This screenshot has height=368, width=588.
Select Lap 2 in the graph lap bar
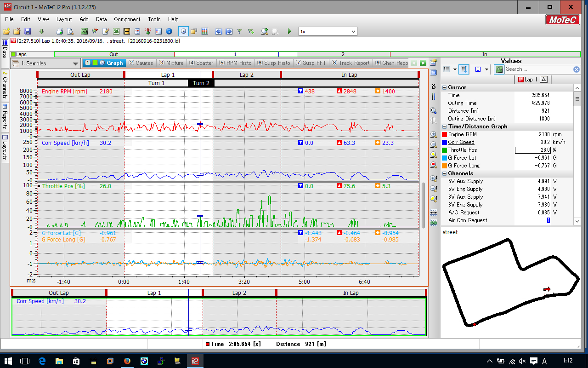247,75
